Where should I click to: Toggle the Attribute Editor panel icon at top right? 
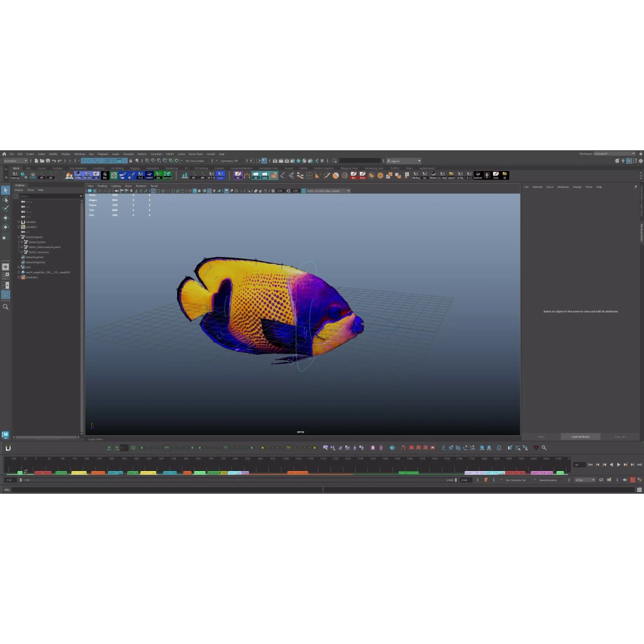coord(629,161)
